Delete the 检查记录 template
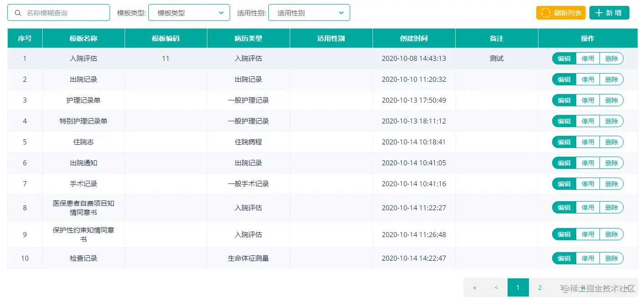Image resolution: width=644 pixels, height=302 pixels. pyautogui.click(x=612, y=258)
